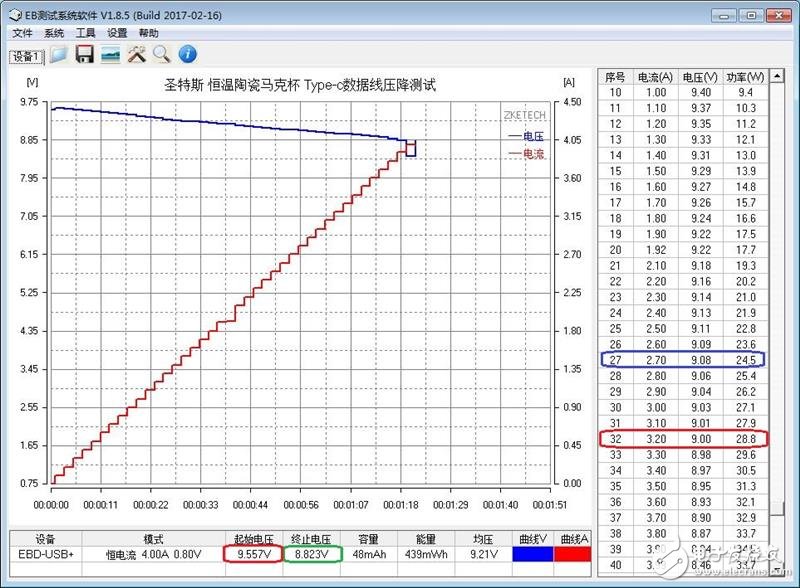
Task: Select the 设备1 device tab button
Action: (25, 57)
